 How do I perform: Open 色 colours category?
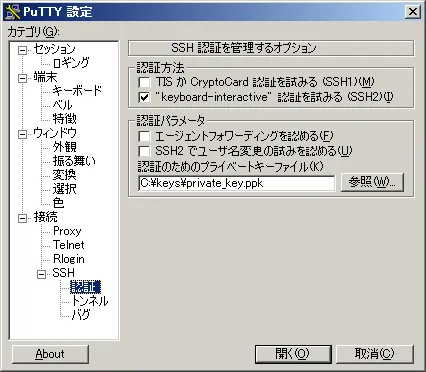(58, 203)
